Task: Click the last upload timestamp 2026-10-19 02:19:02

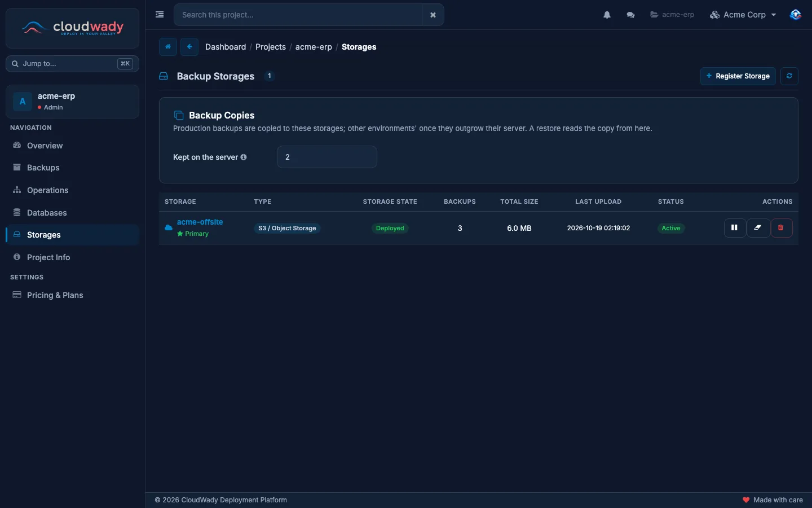Action: point(598,228)
